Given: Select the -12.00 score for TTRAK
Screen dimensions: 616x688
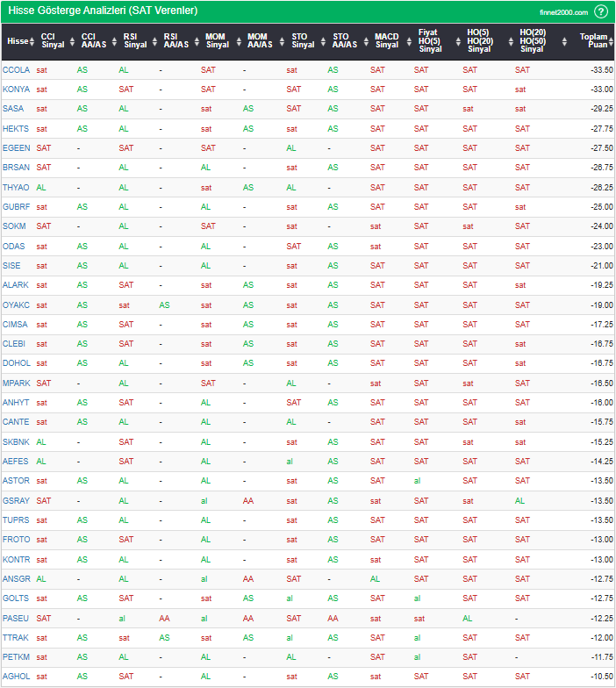Looking at the screenshot, I should pyautogui.click(x=602, y=637).
